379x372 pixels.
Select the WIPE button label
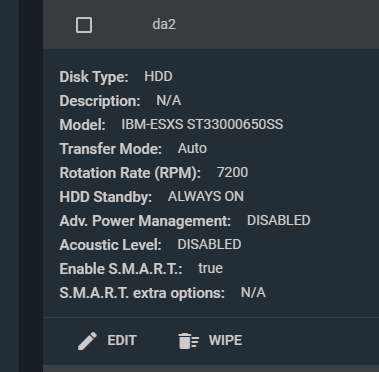(225, 340)
